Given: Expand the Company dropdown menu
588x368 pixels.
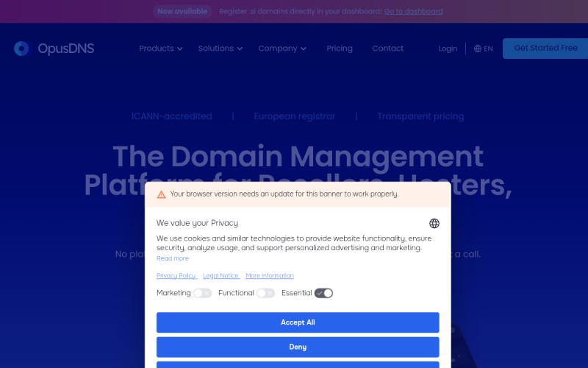Looking at the screenshot, I should [282, 49].
